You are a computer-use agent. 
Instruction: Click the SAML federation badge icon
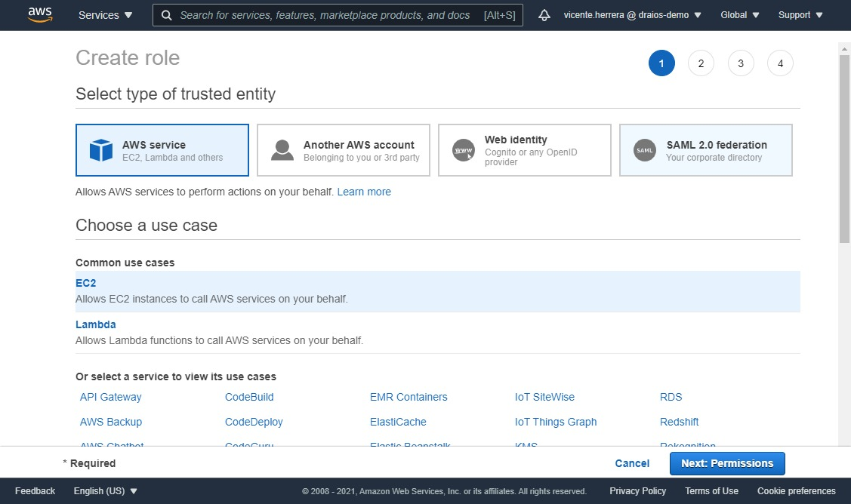pyautogui.click(x=645, y=150)
